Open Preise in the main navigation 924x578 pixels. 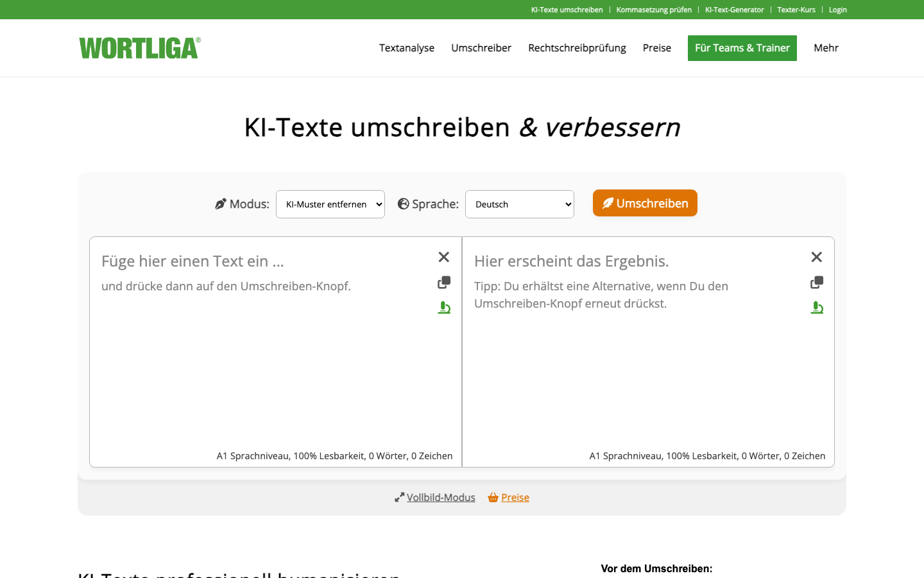pyautogui.click(x=657, y=48)
